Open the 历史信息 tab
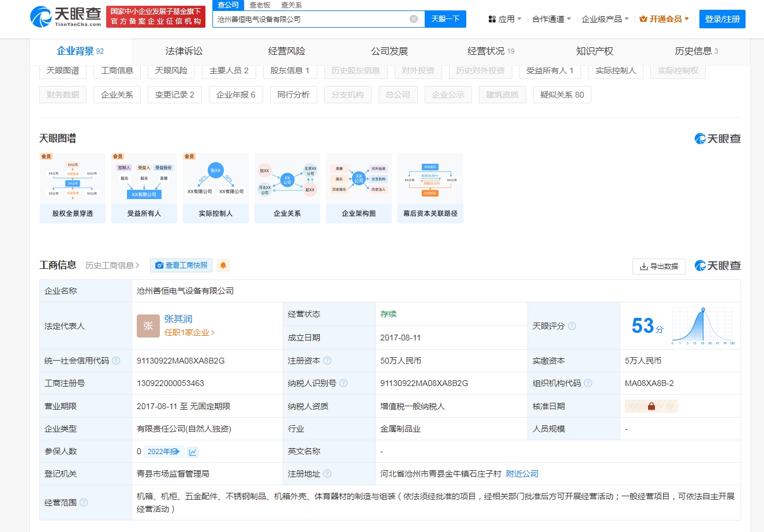Image resolution: width=764 pixels, height=532 pixels. click(x=696, y=51)
